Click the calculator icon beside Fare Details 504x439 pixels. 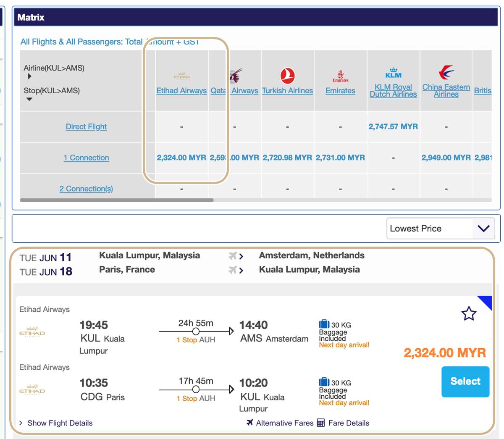pos(320,423)
